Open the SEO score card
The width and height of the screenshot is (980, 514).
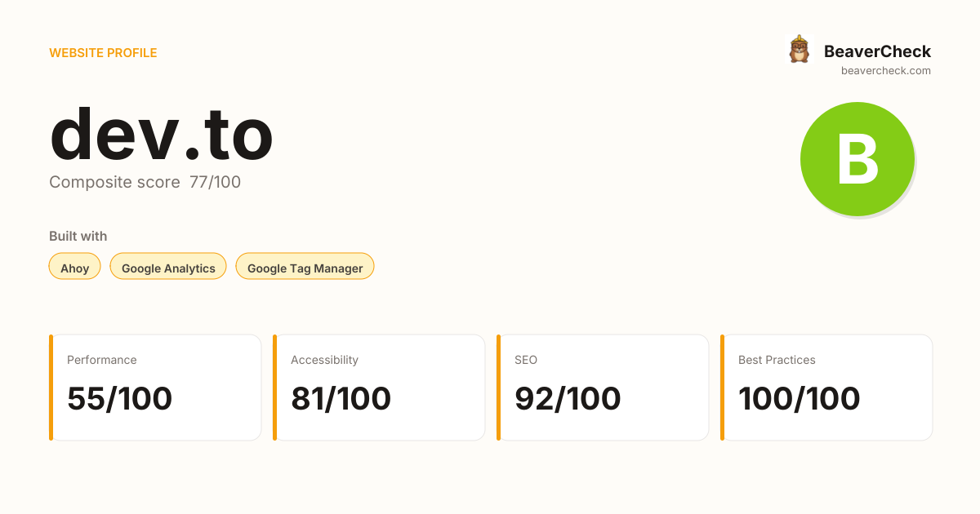pos(603,388)
